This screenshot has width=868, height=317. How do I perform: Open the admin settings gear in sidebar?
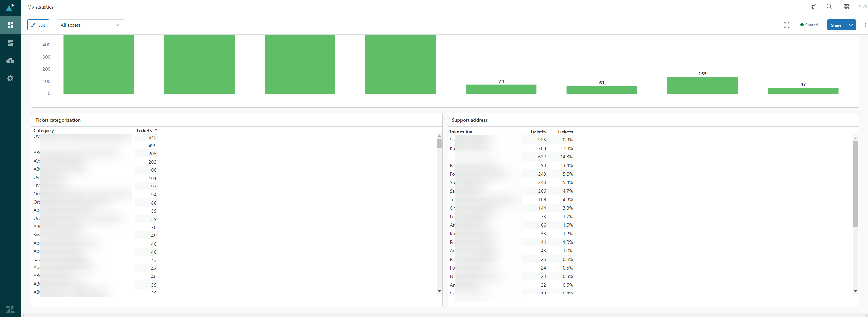[x=10, y=78]
